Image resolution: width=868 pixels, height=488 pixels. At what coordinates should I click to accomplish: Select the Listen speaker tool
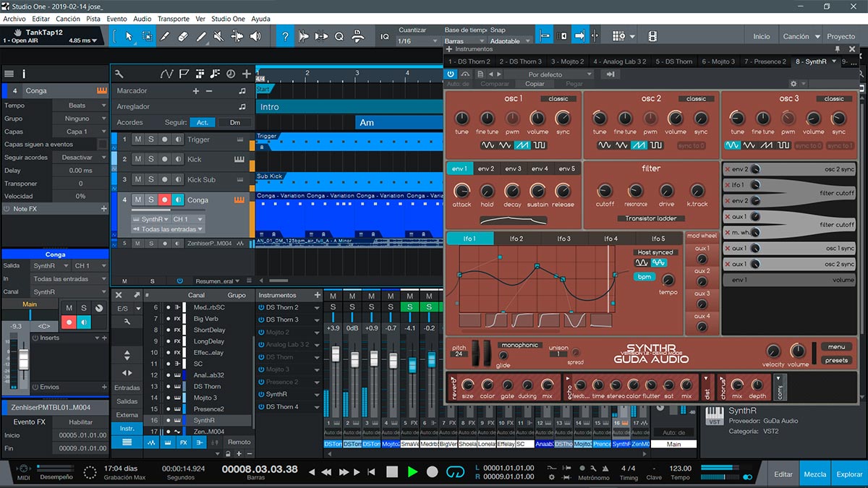pos(255,35)
